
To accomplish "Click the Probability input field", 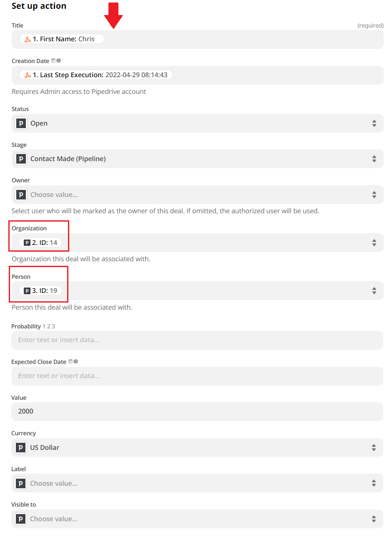I will (197, 340).
